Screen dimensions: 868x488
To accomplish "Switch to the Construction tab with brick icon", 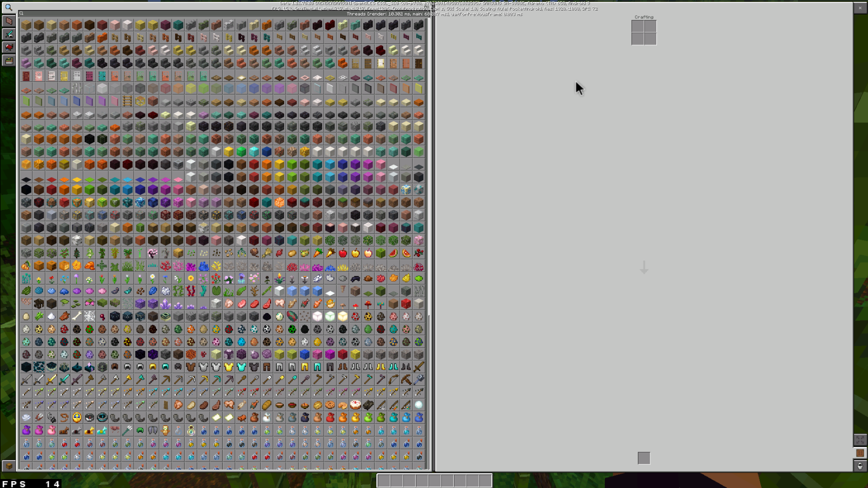I will pos(9,21).
